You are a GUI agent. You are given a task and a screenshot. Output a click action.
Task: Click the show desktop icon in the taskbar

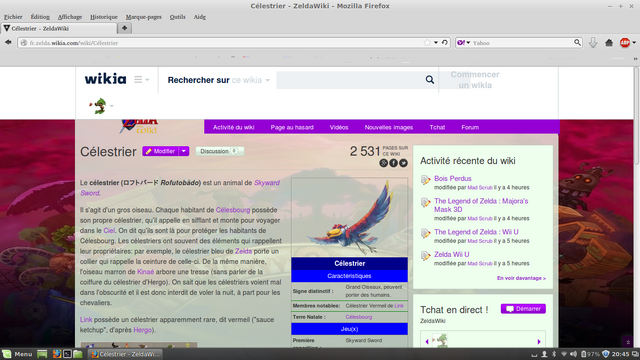[x=42, y=354]
